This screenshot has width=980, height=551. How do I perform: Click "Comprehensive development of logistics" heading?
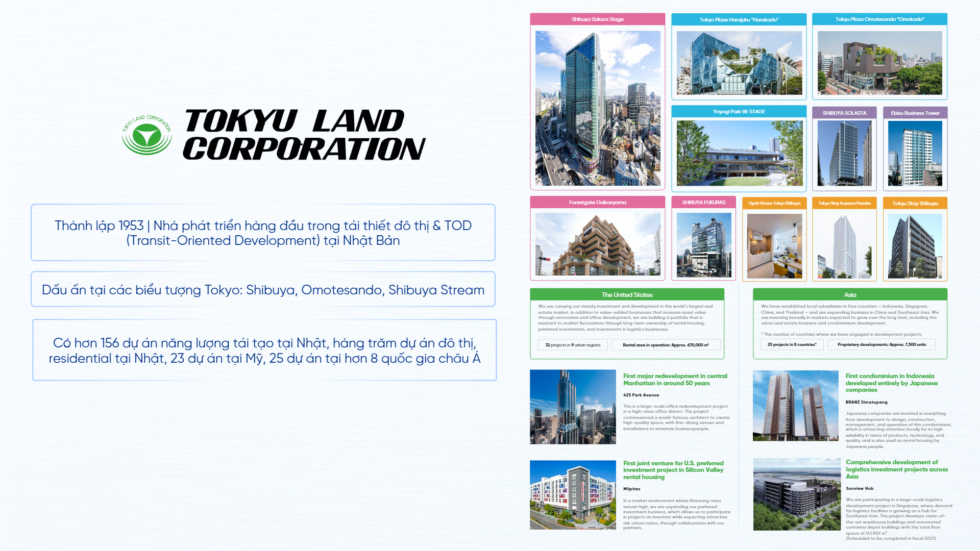(x=897, y=469)
